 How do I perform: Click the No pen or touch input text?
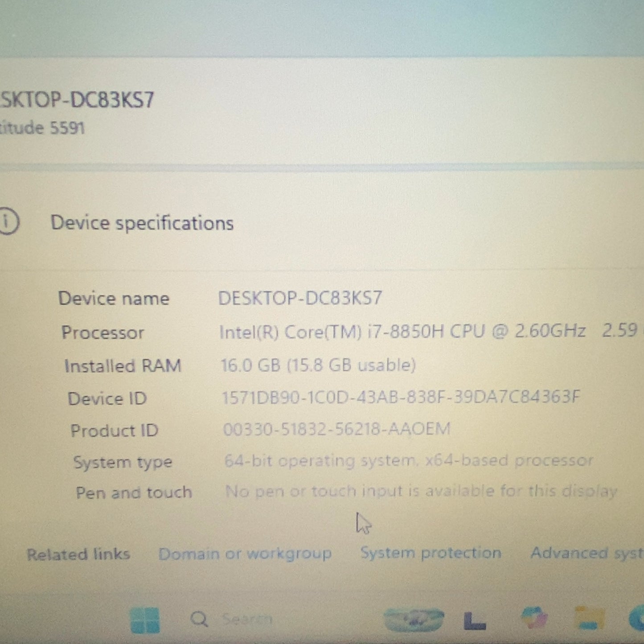coord(421,491)
